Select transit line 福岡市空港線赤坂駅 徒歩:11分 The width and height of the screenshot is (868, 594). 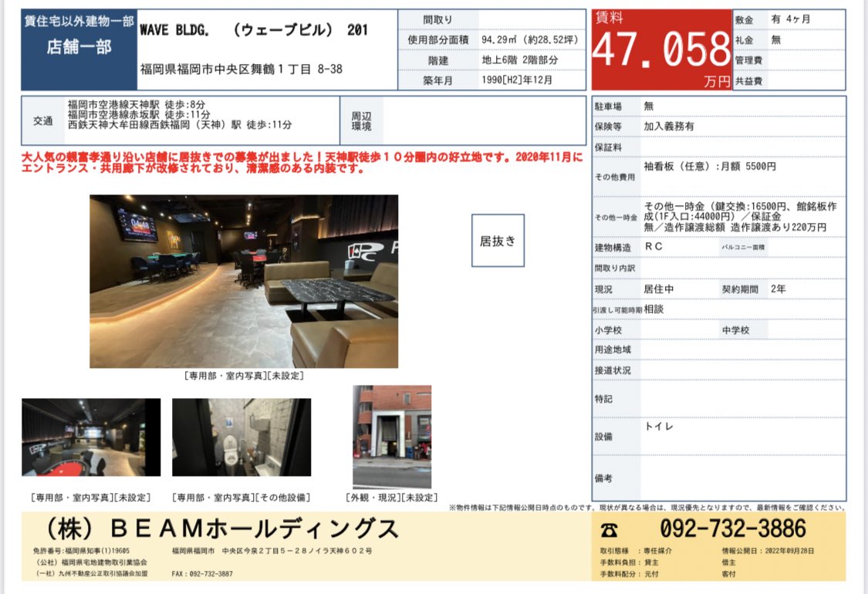(139, 114)
